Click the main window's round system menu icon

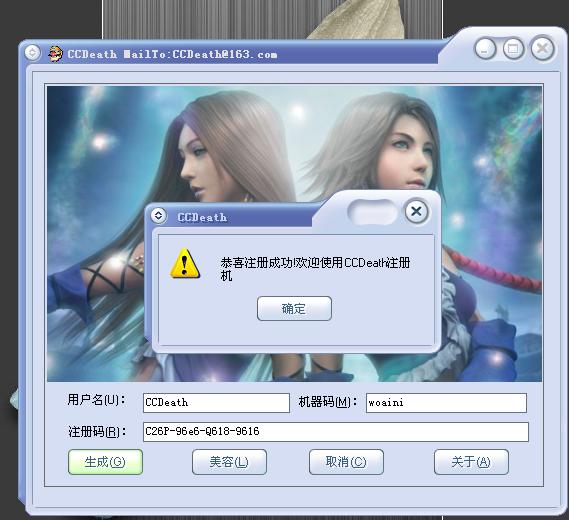(x=32, y=53)
